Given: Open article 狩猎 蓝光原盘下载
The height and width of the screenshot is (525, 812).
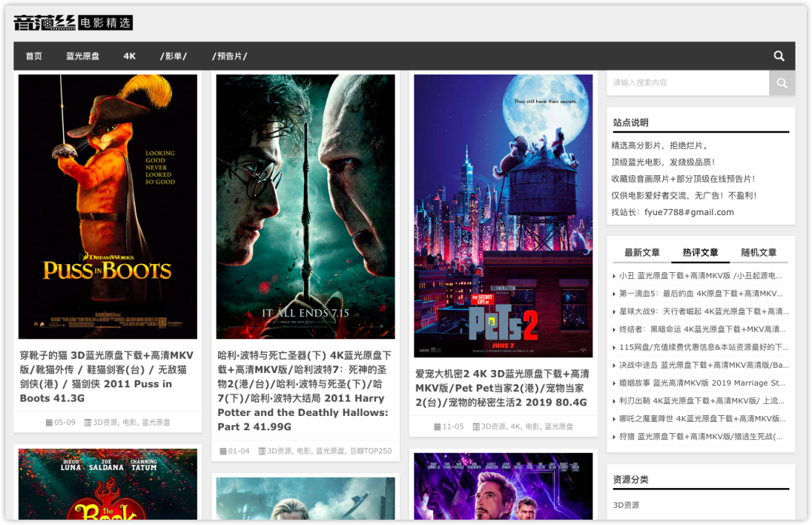Looking at the screenshot, I should (701, 436).
